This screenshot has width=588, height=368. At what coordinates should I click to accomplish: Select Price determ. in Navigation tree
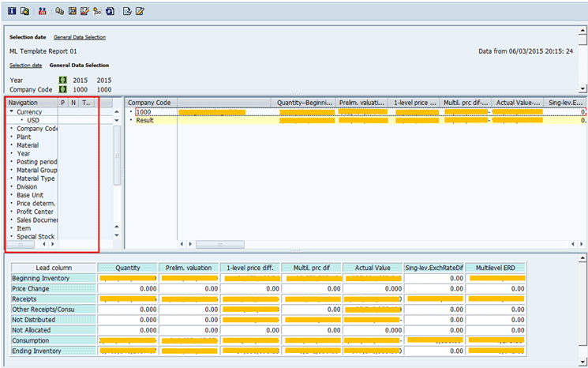coord(36,203)
